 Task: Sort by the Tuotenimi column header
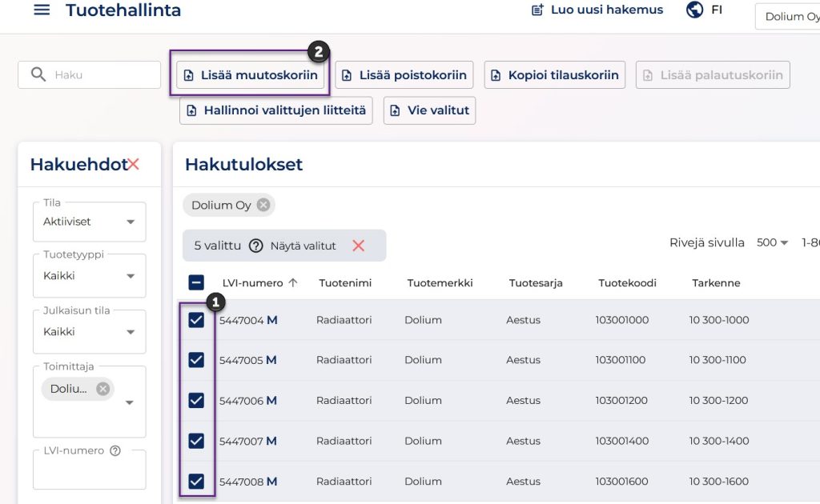click(345, 283)
